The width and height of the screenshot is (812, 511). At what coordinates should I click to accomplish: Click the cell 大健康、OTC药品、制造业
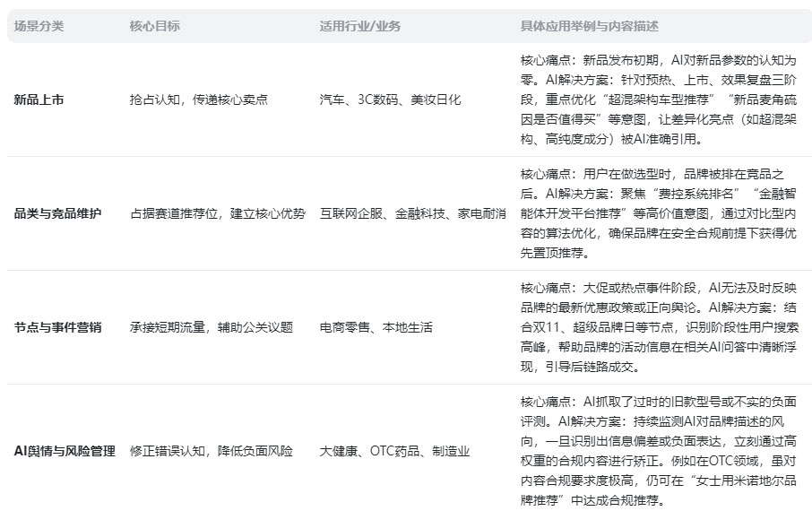[394, 451]
